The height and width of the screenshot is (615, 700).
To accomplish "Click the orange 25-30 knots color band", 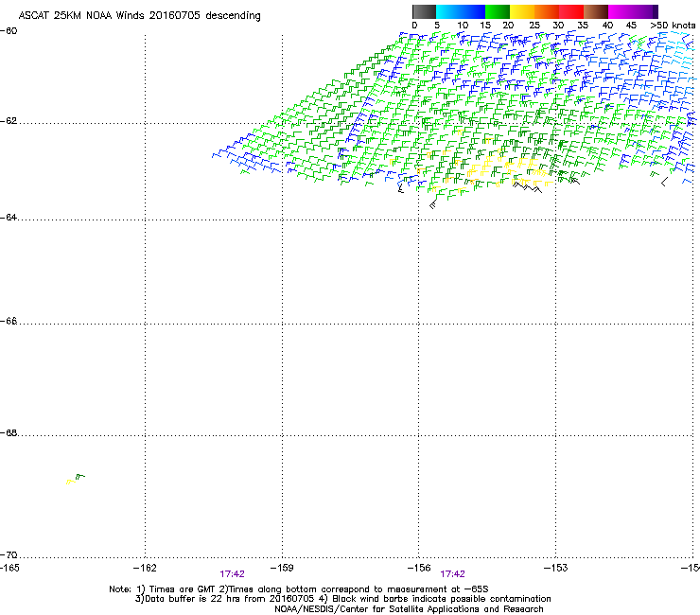I will click(547, 11).
